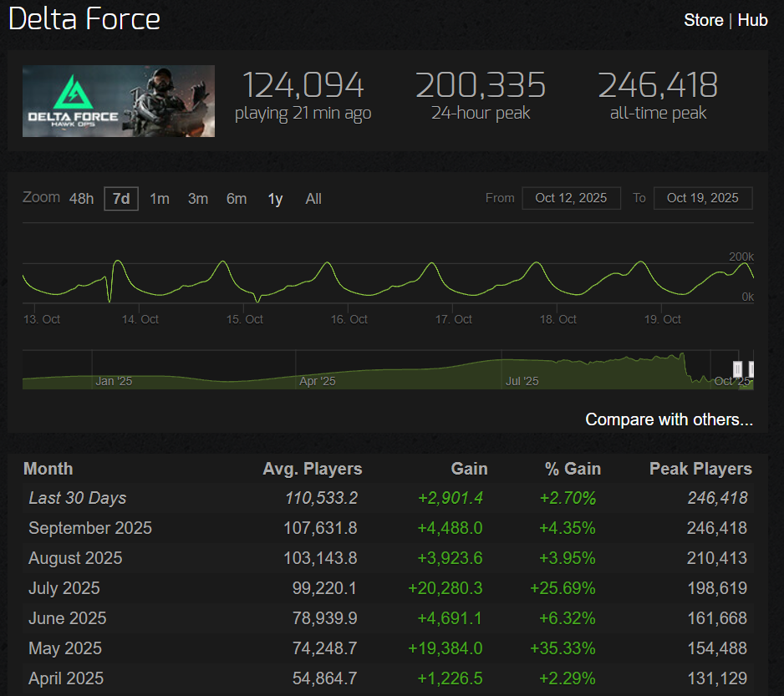Click Apr '25 in the range navigator
The image size is (784, 696).
(317, 381)
